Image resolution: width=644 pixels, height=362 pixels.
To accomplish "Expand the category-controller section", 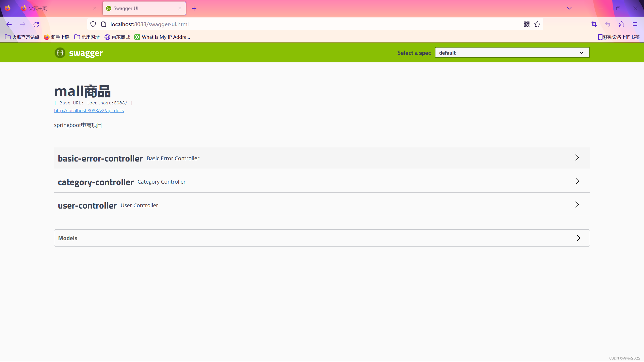I will pyautogui.click(x=322, y=181).
